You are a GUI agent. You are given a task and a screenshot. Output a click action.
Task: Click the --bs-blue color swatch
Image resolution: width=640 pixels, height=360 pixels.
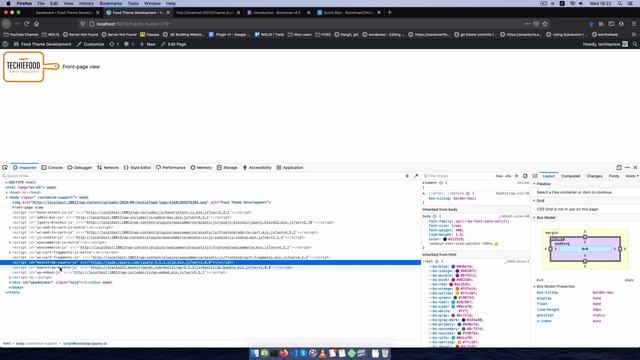coord(453,267)
